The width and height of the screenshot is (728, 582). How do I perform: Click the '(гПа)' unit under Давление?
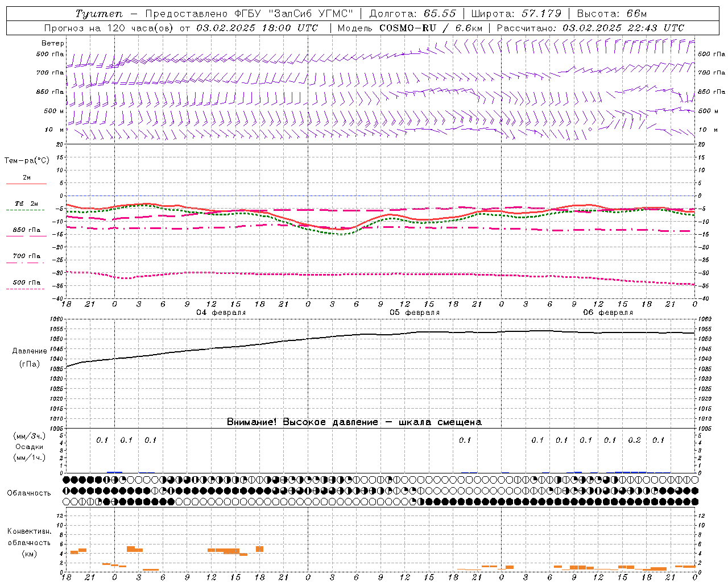[x=30, y=364]
